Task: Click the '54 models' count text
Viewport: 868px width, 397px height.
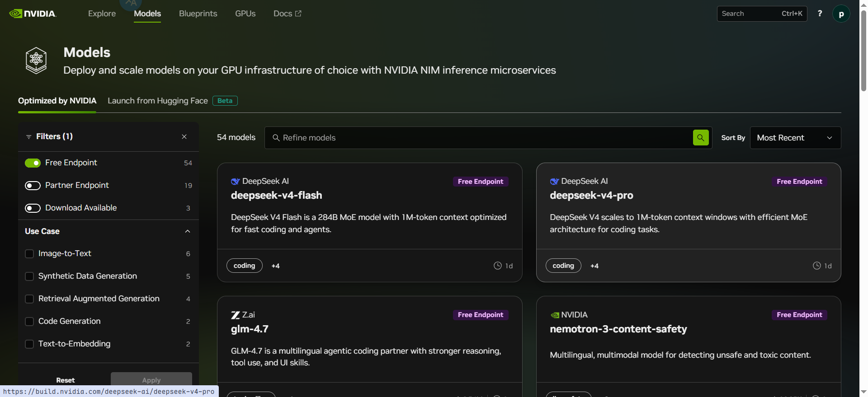Action: (236, 137)
